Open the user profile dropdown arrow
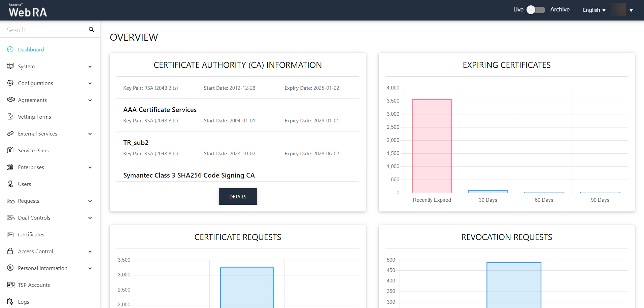644x308 pixels. tap(631, 10)
